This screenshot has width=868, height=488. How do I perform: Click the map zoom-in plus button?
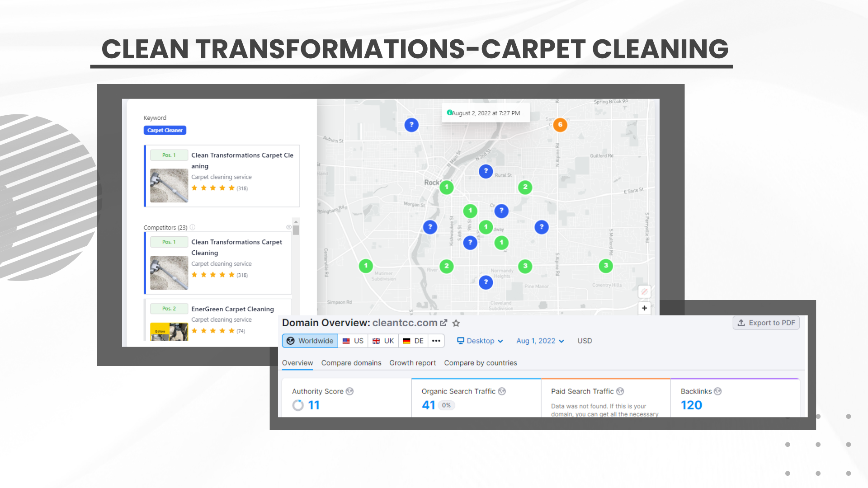coord(644,308)
